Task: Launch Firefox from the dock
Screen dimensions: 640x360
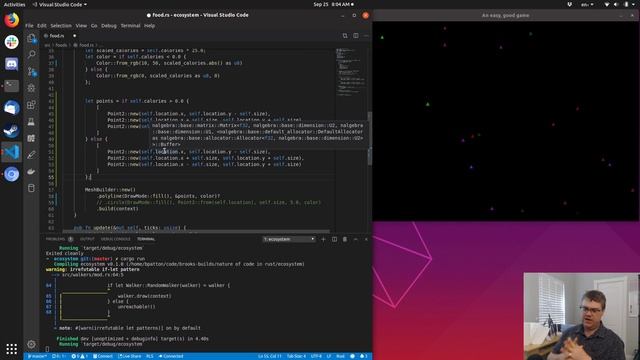Action: 11,20
